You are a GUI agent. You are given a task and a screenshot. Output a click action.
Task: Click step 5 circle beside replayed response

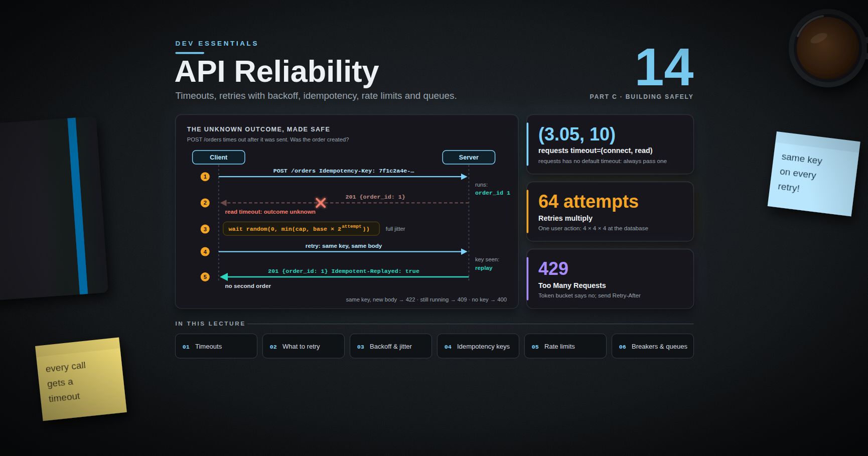click(205, 277)
